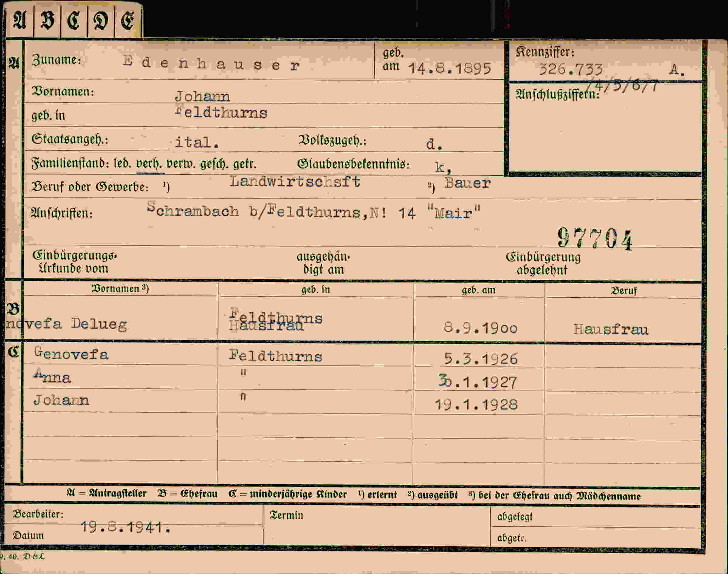Screen dimensions: 728x574
Task: Click the 'verw.' marital status option
Action: click(181, 164)
